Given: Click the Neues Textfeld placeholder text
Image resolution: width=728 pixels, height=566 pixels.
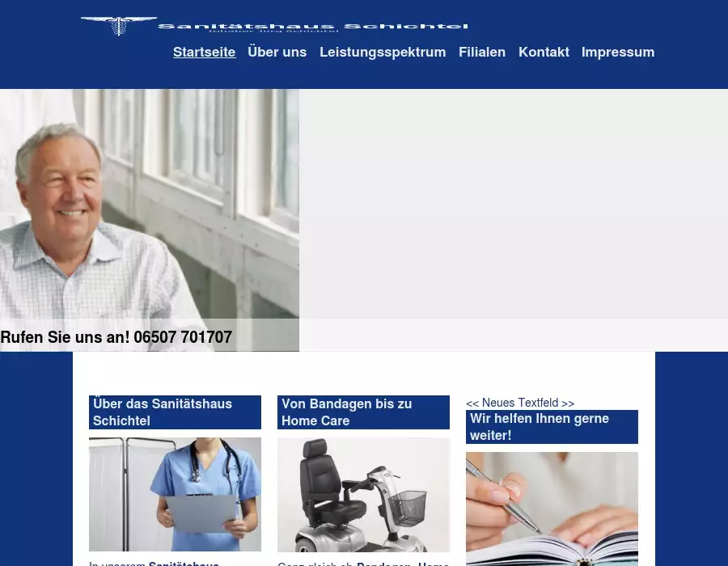Looking at the screenshot, I should click(x=520, y=403).
